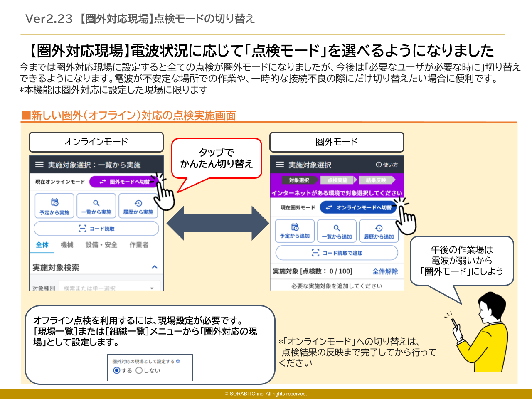Click 予定から追加 calendar icon button
This screenshot has height=399, width=532.
295,231
